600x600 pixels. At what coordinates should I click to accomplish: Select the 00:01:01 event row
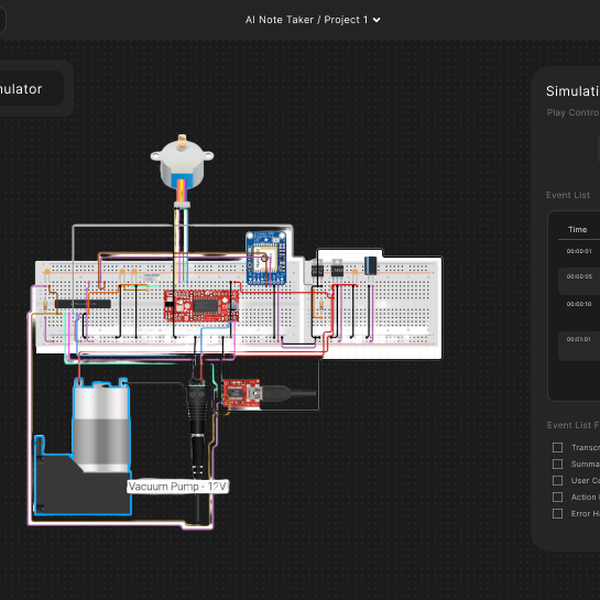click(x=579, y=346)
